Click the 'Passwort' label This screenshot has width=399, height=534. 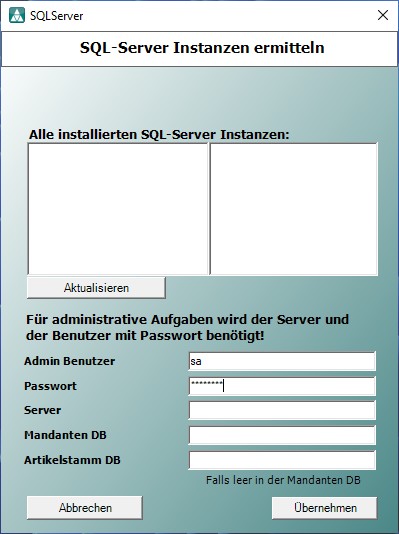[50, 386]
